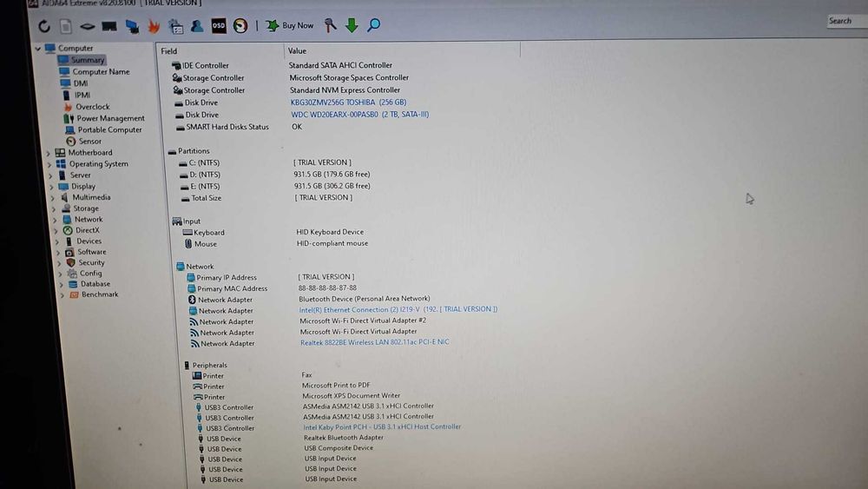868x489 pixels.
Task: Click the monitor diagnostics toolbar icon
Action: point(132,26)
